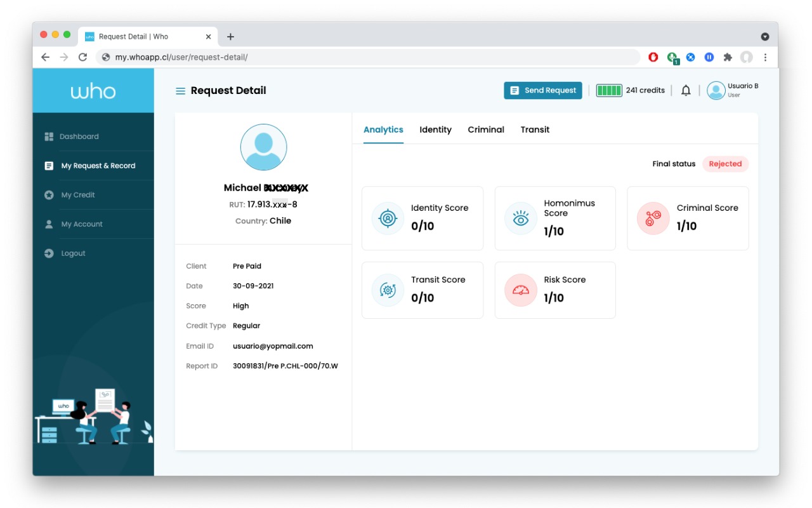
Task: Click the Homonimus Score eye icon
Action: click(520, 218)
